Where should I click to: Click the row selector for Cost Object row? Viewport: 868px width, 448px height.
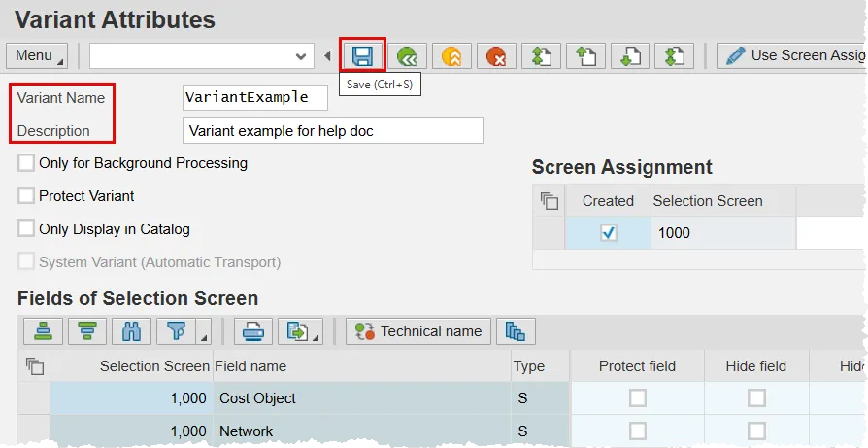(34, 398)
